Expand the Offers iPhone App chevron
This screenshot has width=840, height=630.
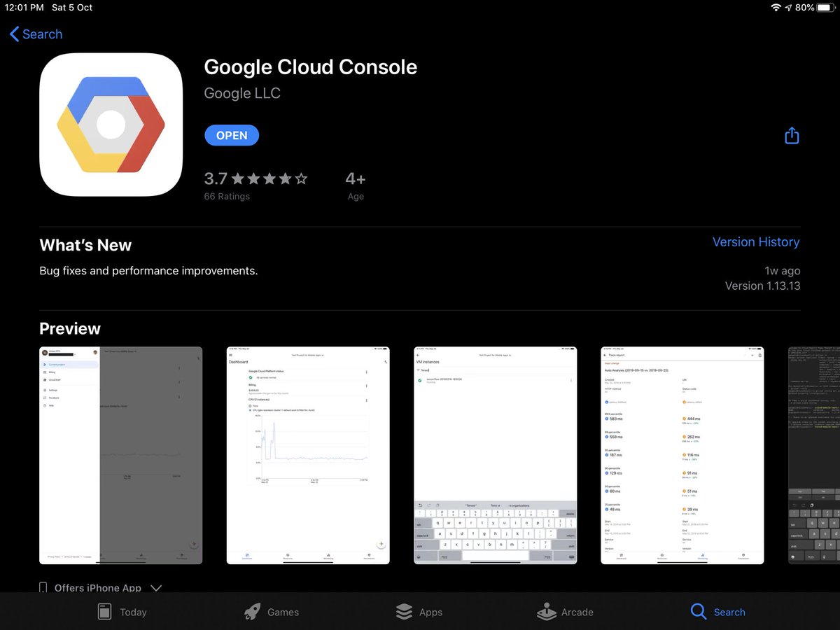click(156, 588)
